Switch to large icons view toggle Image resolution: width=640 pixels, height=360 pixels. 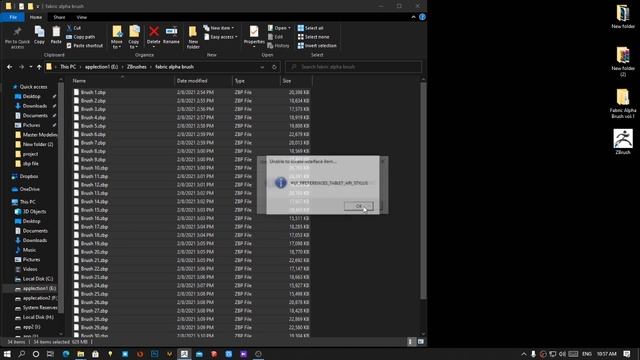pos(420,342)
